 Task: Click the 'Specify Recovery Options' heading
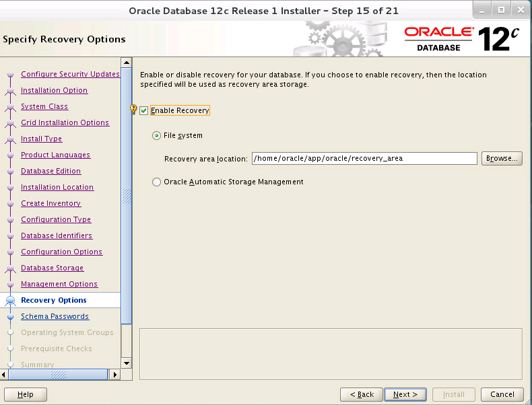tap(64, 39)
